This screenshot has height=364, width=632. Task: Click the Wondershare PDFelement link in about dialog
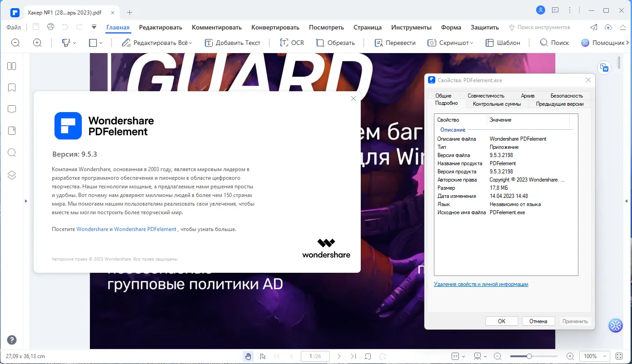(145, 229)
